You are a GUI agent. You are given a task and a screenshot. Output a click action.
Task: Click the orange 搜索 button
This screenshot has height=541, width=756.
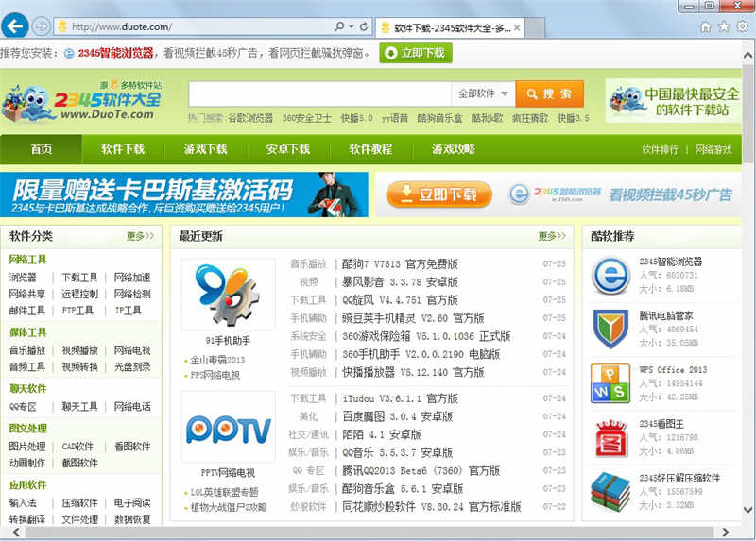point(550,93)
